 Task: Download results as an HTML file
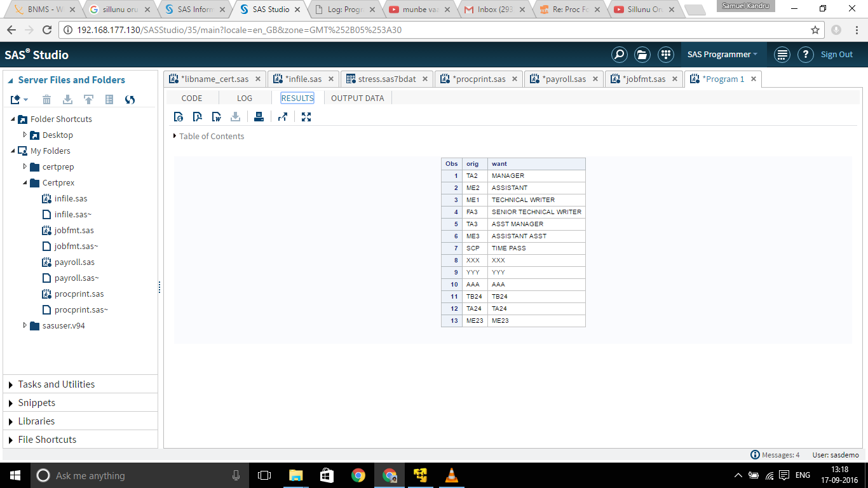pyautogui.click(x=178, y=116)
